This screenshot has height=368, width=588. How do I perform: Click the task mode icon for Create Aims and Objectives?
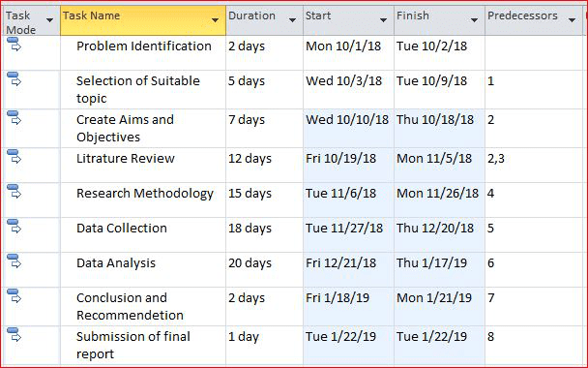click(x=15, y=117)
